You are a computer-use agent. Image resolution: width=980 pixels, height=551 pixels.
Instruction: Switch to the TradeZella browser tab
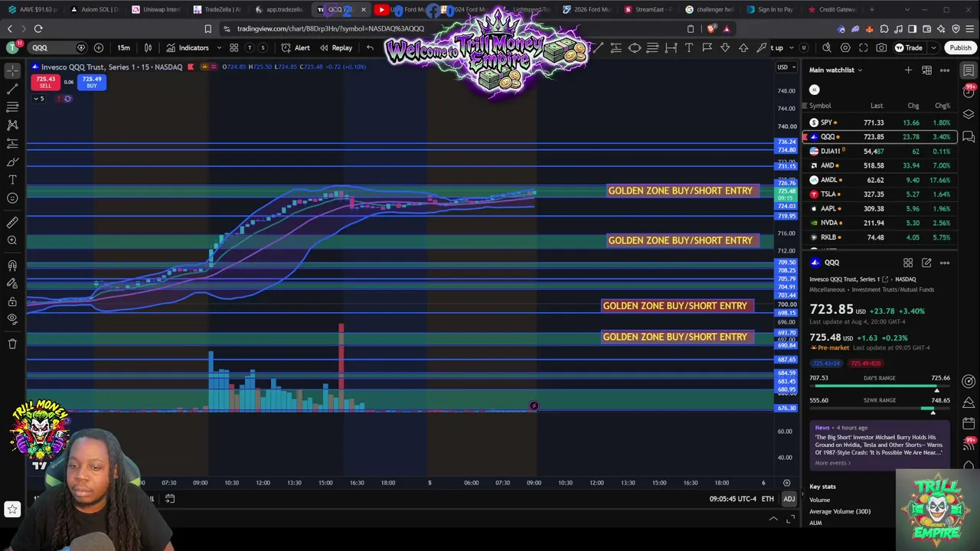click(x=217, y=9)
